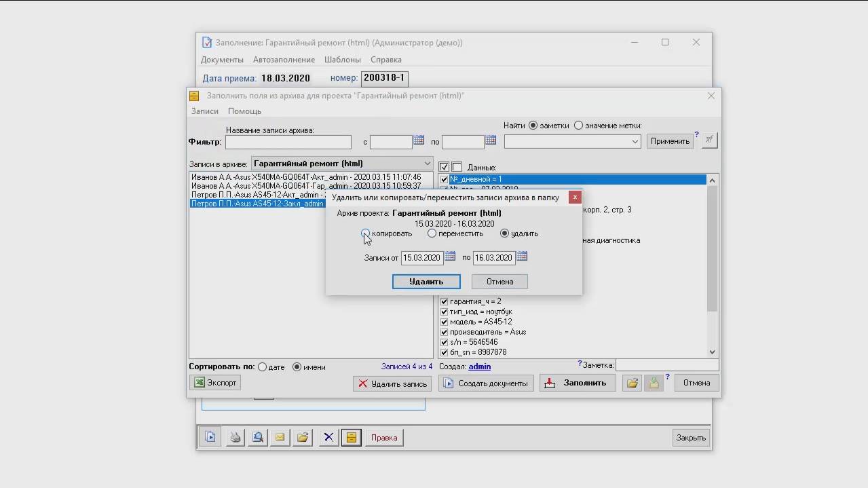Click Отмена in the delete dialog
Viewport: 868px width, 488px height.
pyautogui.click(x=499, y=281)
